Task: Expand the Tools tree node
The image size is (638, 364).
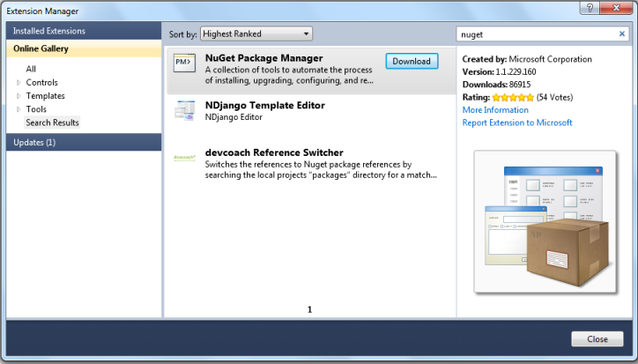Action: 19,109
